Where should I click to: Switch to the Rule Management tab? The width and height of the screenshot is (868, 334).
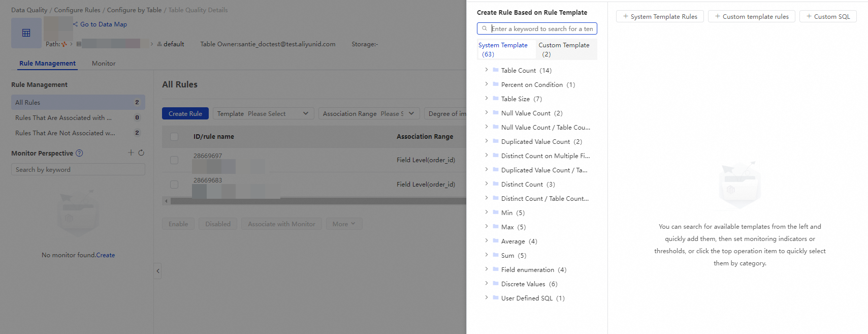pos(47,64)
